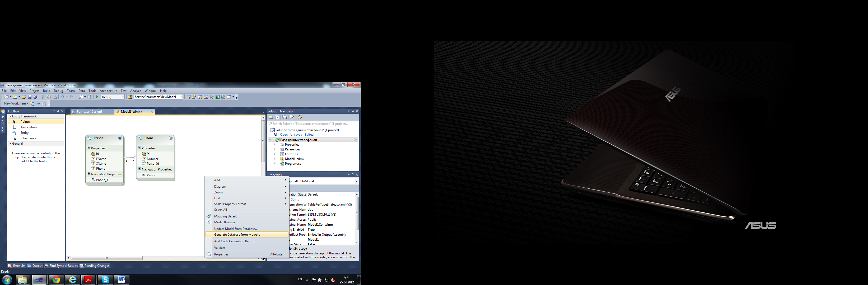Screen dimensions: 868x285
Task: Select the Phone_1 navigation property in Person
Action: point(100,180)
